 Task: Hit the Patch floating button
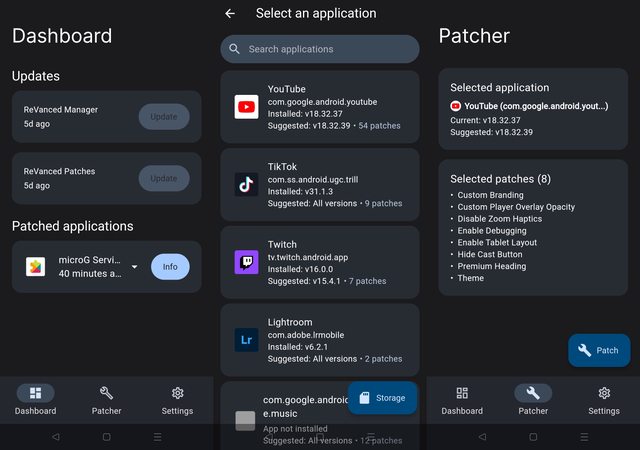tap(598, 350)
